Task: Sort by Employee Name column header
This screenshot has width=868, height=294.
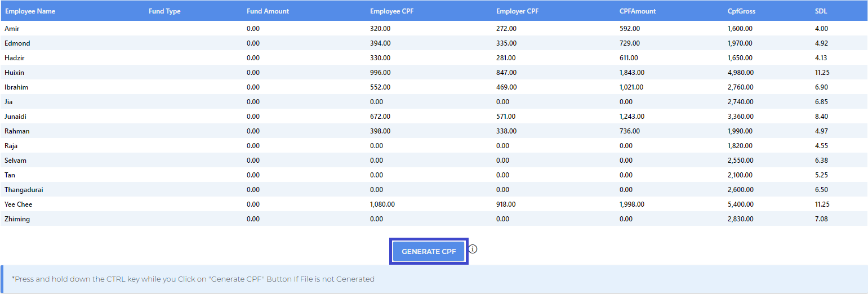Action: (30, 11)
